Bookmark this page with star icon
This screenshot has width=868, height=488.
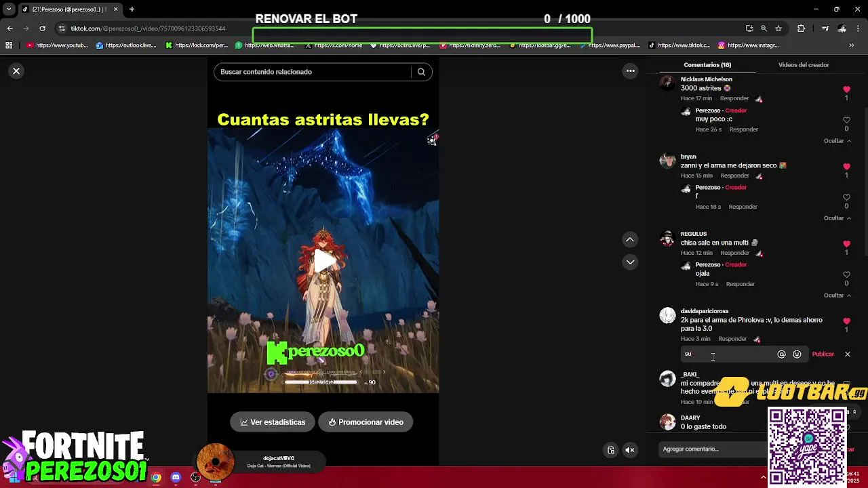(778, 28)
